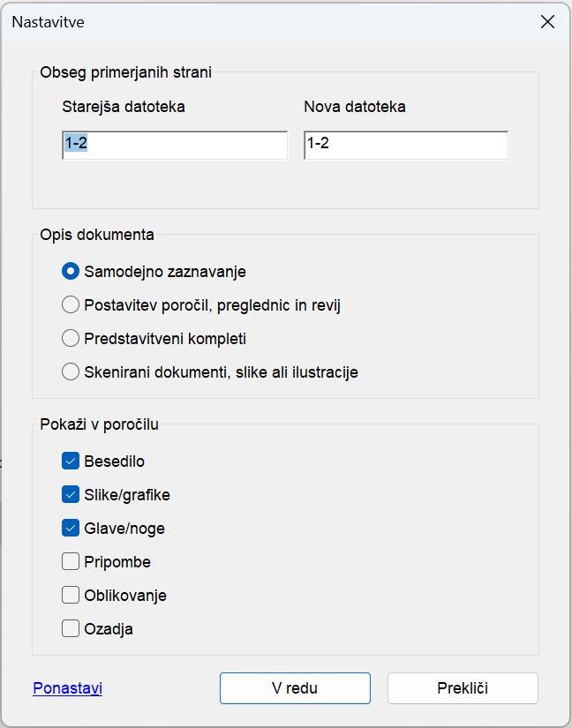Click the V redu button

pyautogui.click(x=295, y=688)
